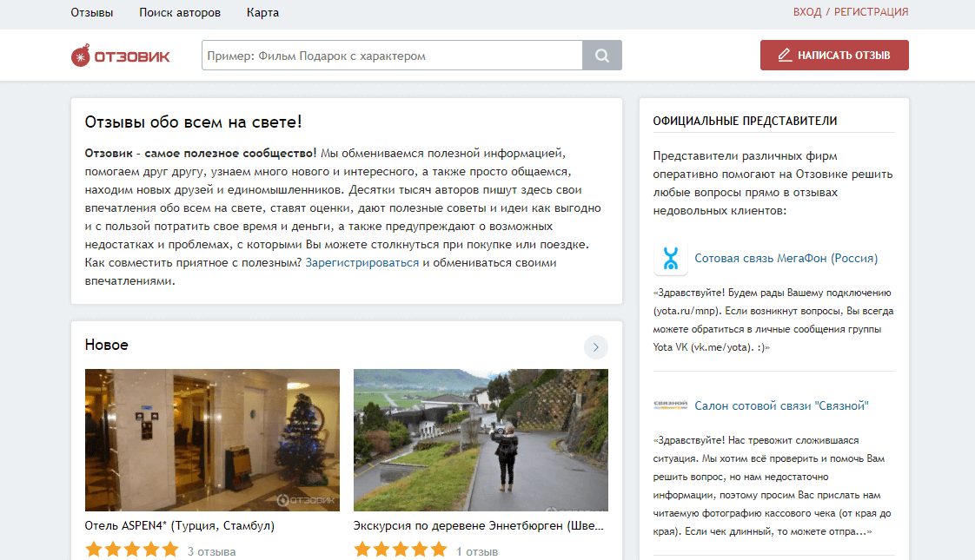Click the first star under Отель ASPEN4*
This screenshot has height=560, width=975.
coord(92,549)
